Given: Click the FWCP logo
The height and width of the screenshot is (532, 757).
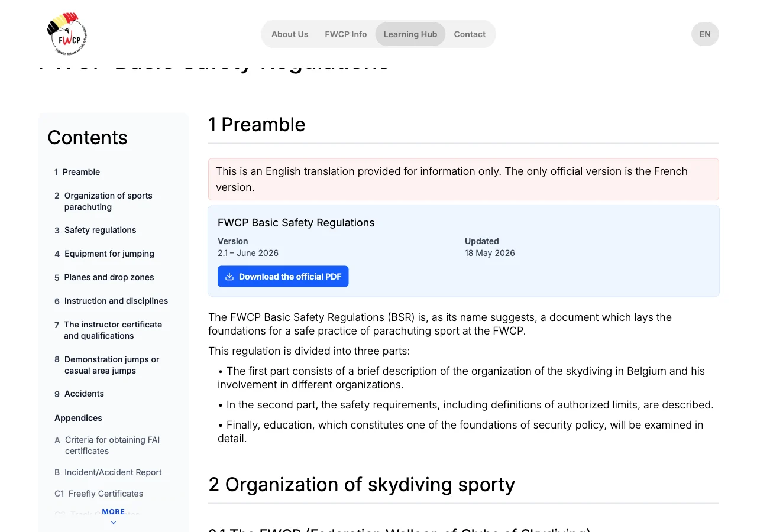Looking at the screenshot, I should click(67, 34).
